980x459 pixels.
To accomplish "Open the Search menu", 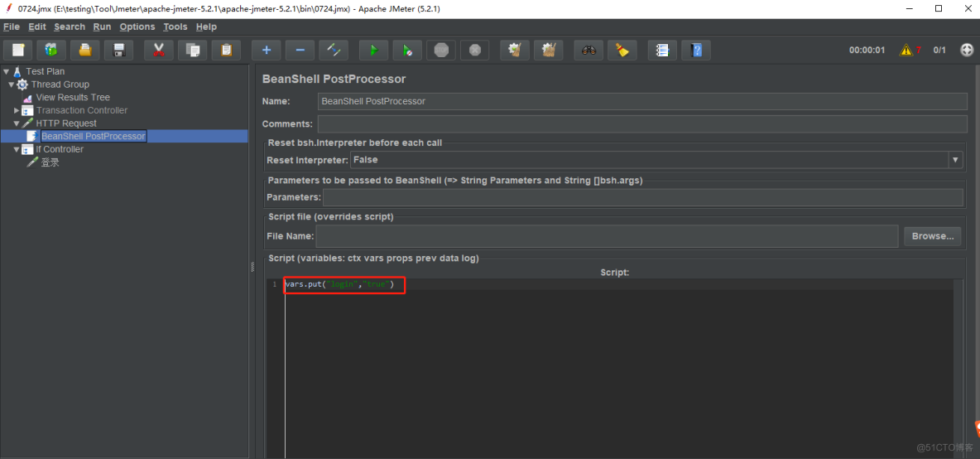I will click(70, 27).
